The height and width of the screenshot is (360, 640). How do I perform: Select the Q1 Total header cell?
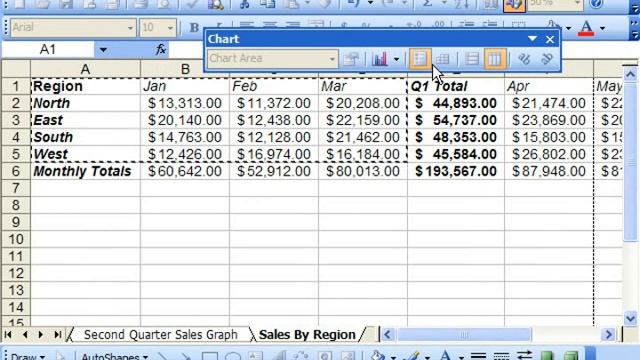tap(456, 86)
